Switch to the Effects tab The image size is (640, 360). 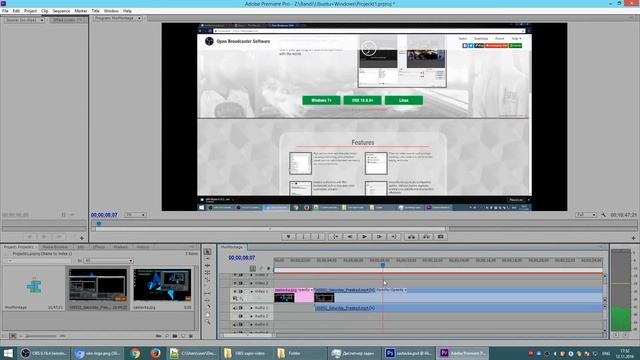point(99,247)
